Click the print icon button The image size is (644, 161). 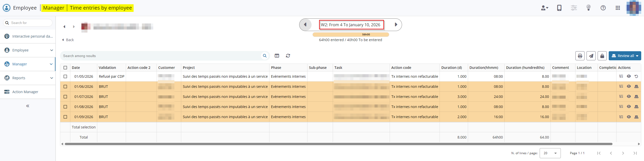click(580, 56)
